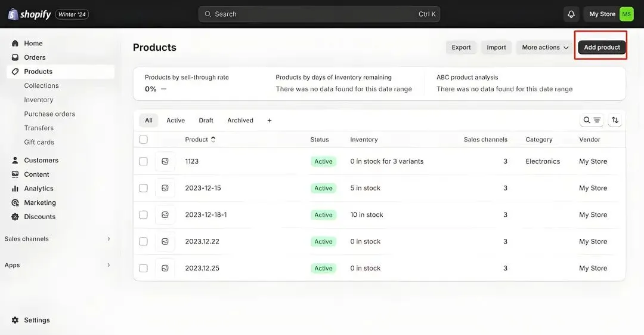Toggle the select-all products checkbox
Screen dimensions: 644x335
[x=143, y=140]
